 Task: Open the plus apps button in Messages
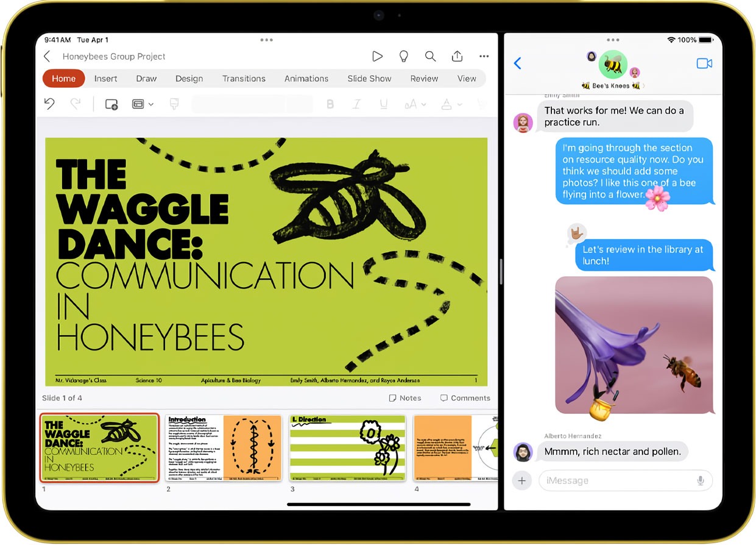pyautogui.click(x=521, y=480)
